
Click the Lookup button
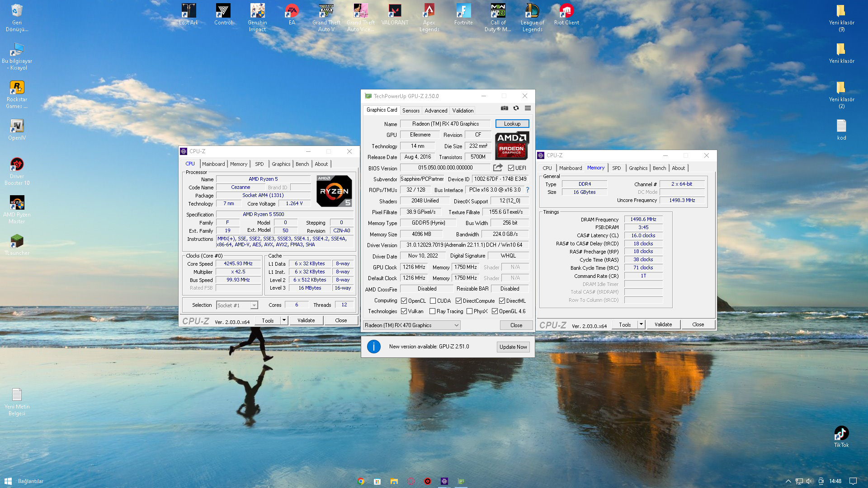(x=512, y=124)
